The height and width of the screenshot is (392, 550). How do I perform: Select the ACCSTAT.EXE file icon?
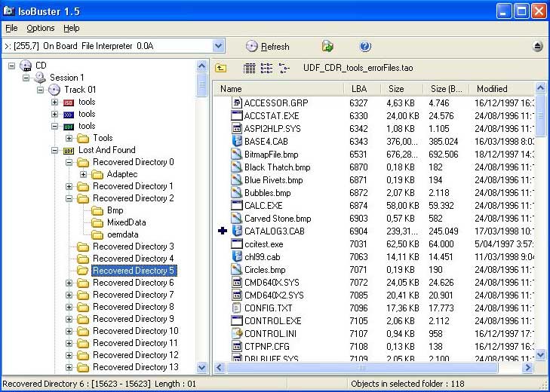pyautogui.click(x=237, y=115)
